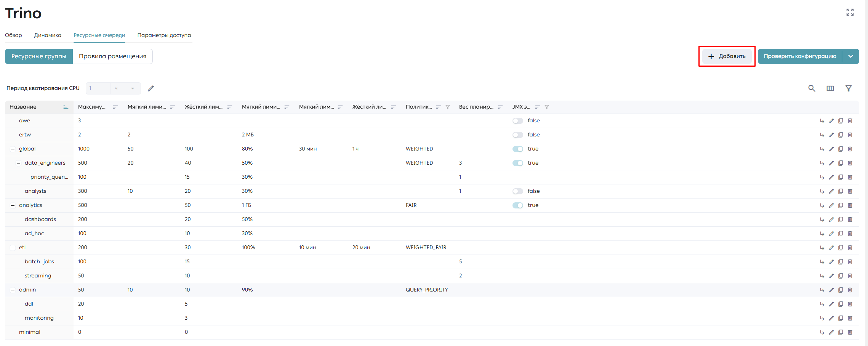Enable JMX export toggle for analysts

517,191
